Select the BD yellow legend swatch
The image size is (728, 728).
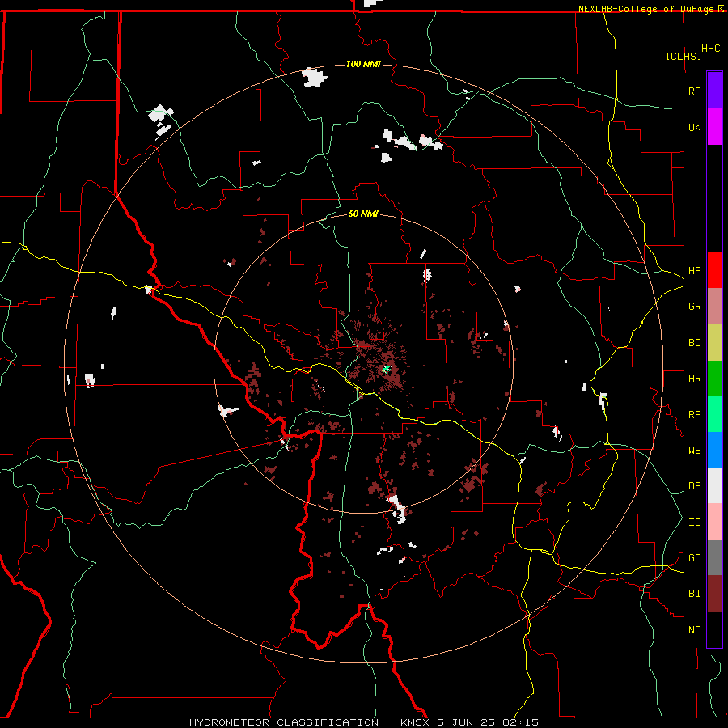(x=714, y=343)
